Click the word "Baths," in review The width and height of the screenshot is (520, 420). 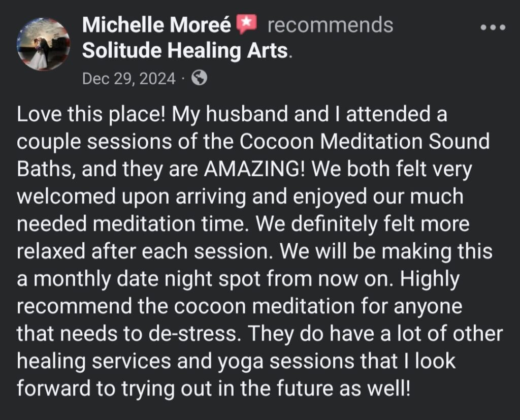tap(46, 169)
